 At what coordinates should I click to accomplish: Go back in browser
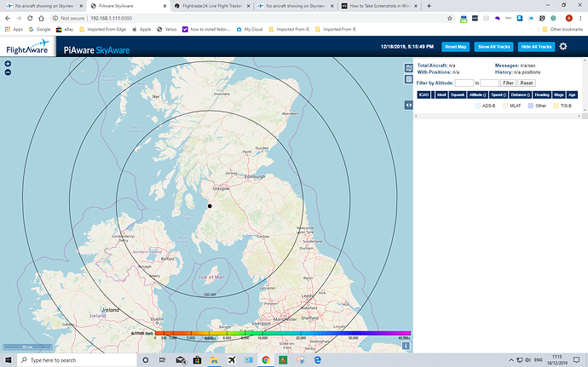pos(8,18)
